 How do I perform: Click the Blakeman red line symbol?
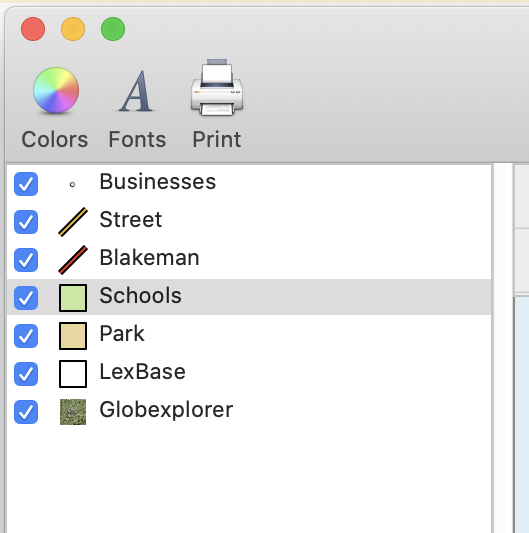click(x=73, y=260)
